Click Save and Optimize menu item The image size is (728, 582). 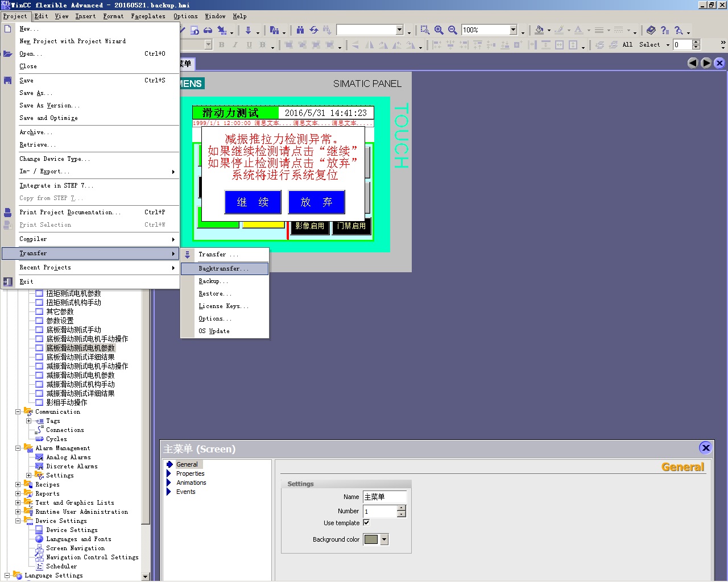point(90,118)
